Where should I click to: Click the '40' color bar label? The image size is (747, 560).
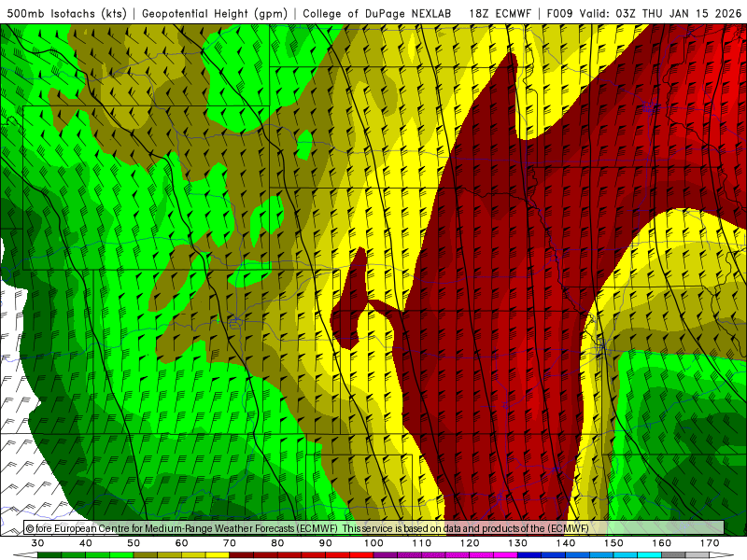(86, 543)
